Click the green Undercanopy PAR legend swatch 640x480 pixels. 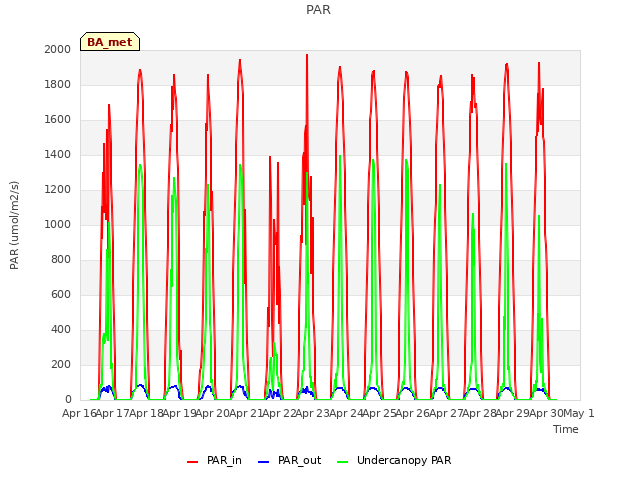tap(343, 462)
